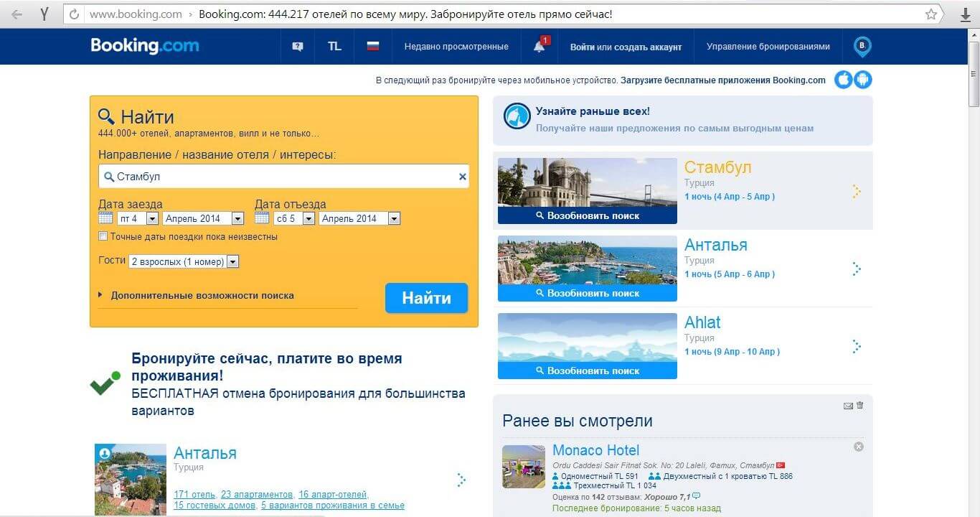The height and width of the screenshot is (517, 980).
Task: Open the check-out date calendar icon
Action: (x=262, y=218)
